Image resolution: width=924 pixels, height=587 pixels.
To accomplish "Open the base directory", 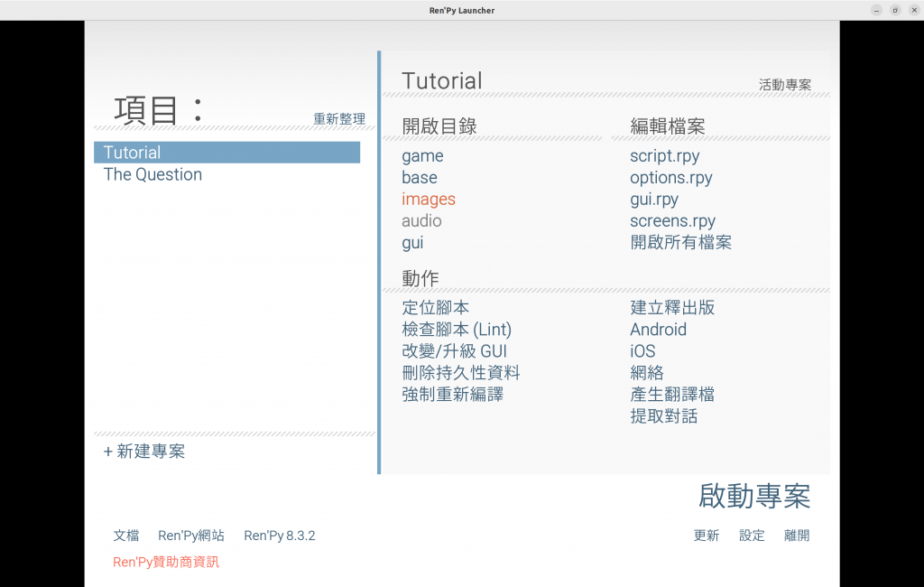I will tap(420, 178).
